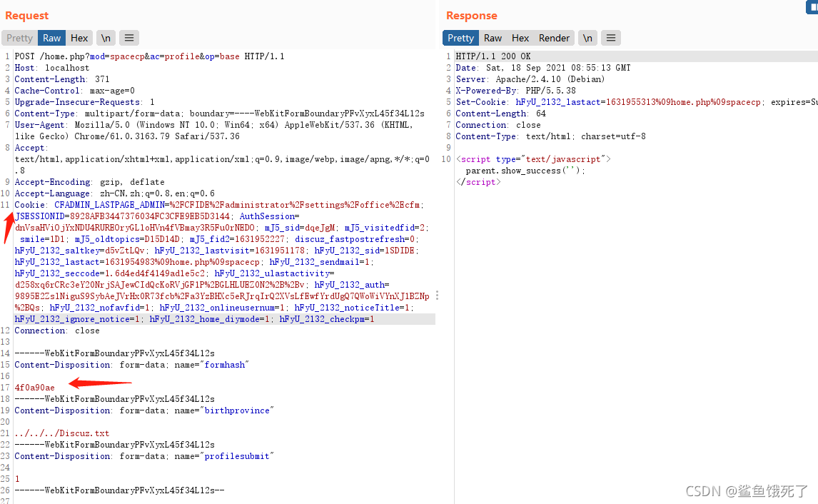Click the Accept-Encoding: gzip, deflate header
Image resolution: width=818 pixels, height=504 pixels.
pyautogui.click(x=89, y=182)
